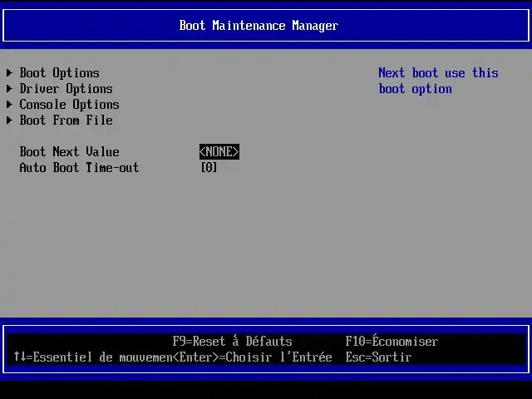The height and width of the screenshot is (399, 532).
Task: Open the Driver Options submenu
Action: (x=66, y=89)
